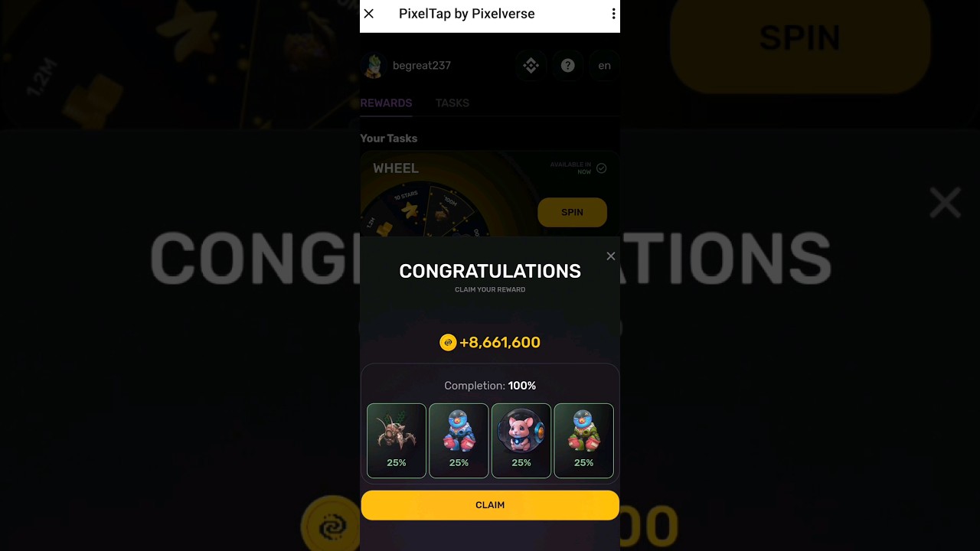Select the green robot boxer pet card
The image size is (980, 551).
point(583,441)
